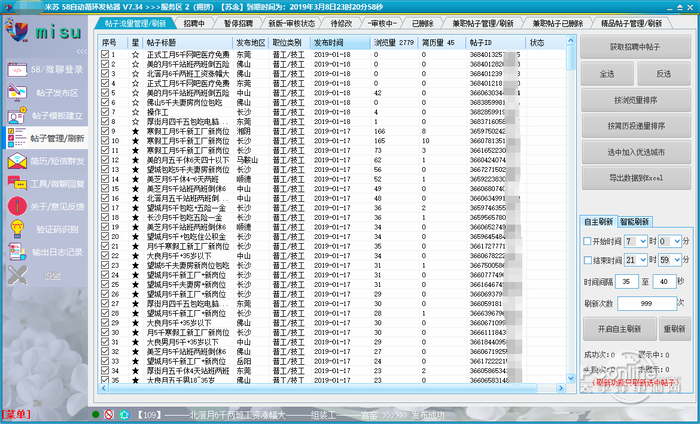This screenshot has width=700, height=424.
Task: Uncheck the row 33 post checkbox
Action: [x=105, y=361]
